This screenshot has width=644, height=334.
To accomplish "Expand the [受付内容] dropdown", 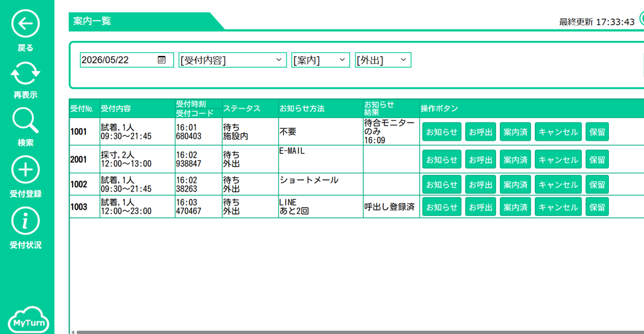I will 233,60.
